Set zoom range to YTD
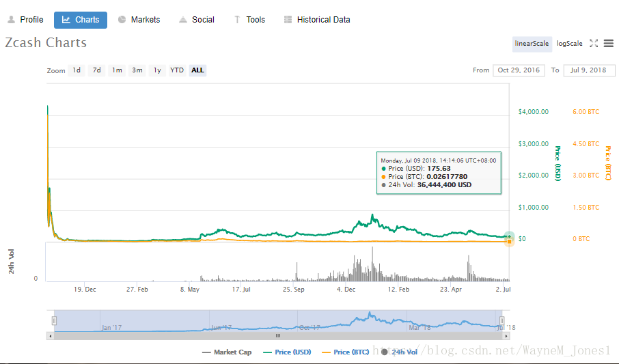The width and height of the screenshot is (619, 364). tap(177, 70)
